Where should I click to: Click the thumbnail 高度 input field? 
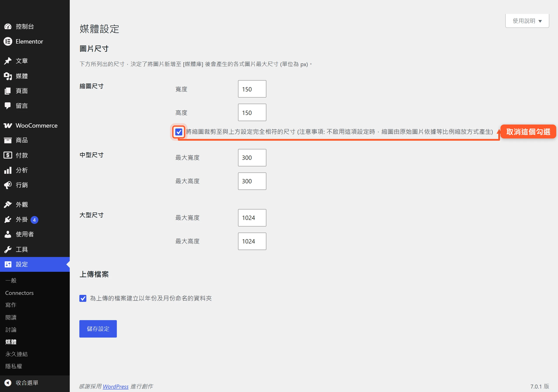252,112
